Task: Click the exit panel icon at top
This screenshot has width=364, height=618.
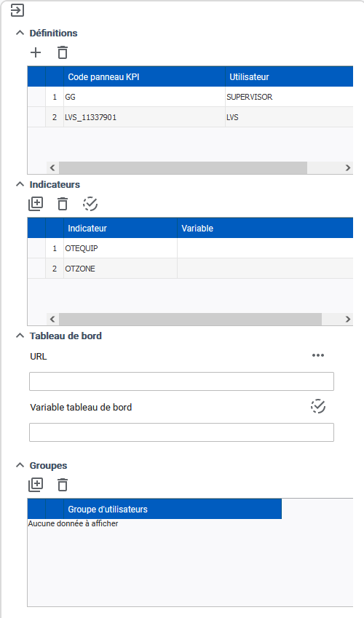Action: coord(17,10)
